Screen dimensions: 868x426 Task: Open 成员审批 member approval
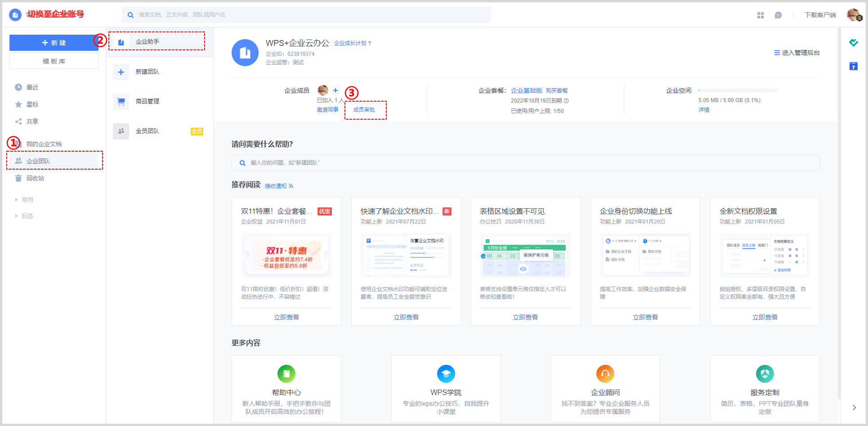point(364,110)
